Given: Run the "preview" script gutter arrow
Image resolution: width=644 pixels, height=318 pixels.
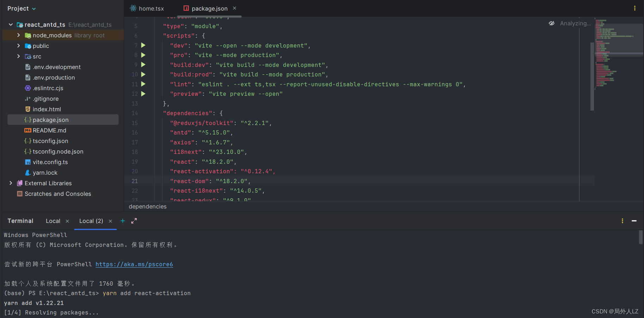Looking at the screenshot, I should pos(143,94).
